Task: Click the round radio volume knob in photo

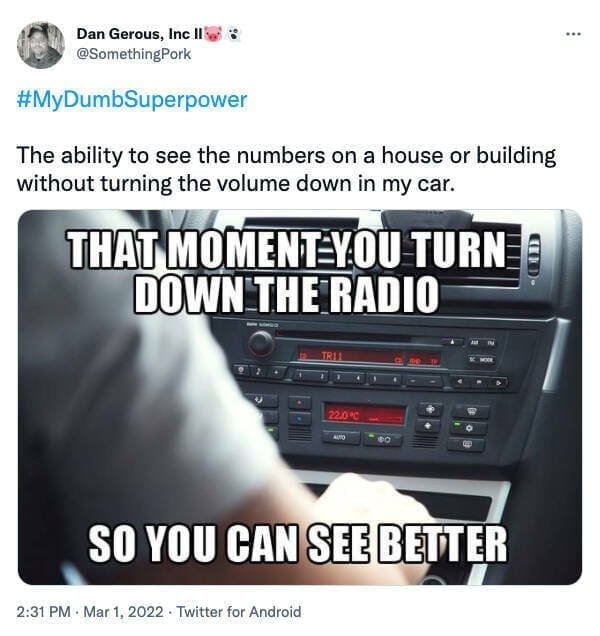Action: [x=261, y=343]
